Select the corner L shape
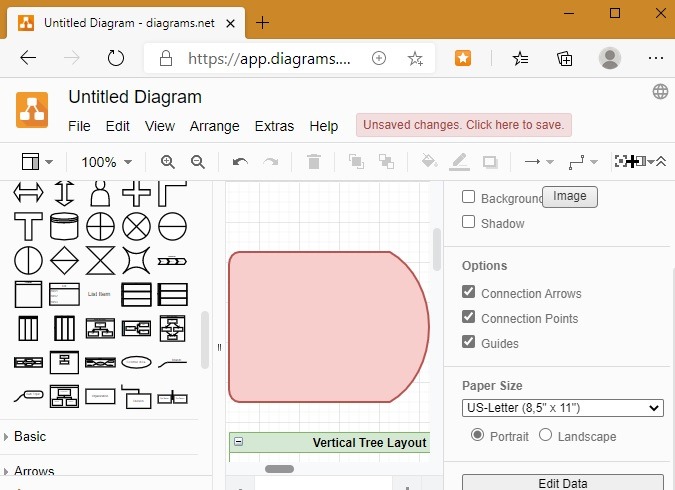 tap(172, 193)
